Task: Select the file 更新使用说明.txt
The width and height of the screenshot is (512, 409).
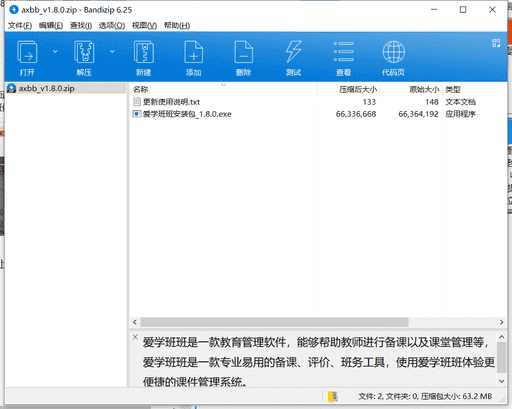Action: pos(171,102)
